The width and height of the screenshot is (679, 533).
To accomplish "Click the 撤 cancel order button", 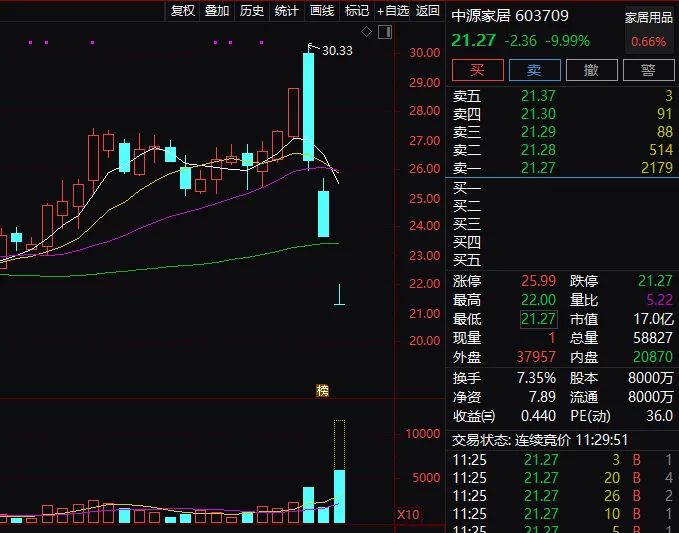I will (592, 70).
